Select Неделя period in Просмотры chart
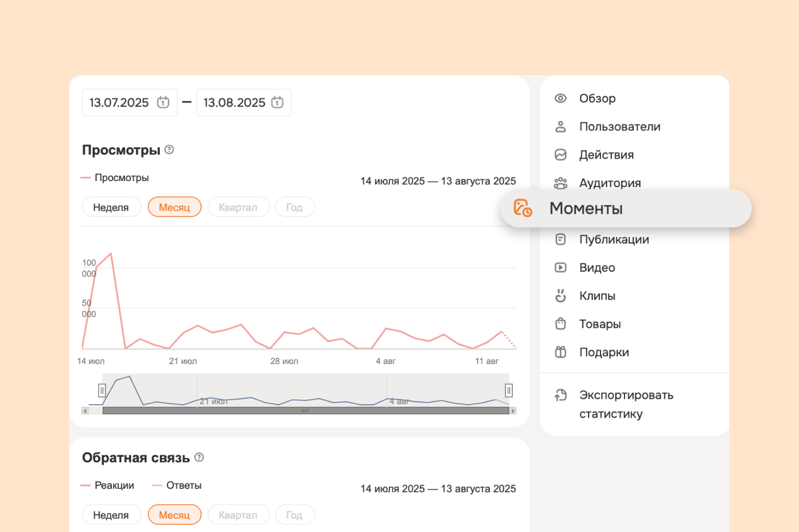The image size is (799, 532). [111, 207]
